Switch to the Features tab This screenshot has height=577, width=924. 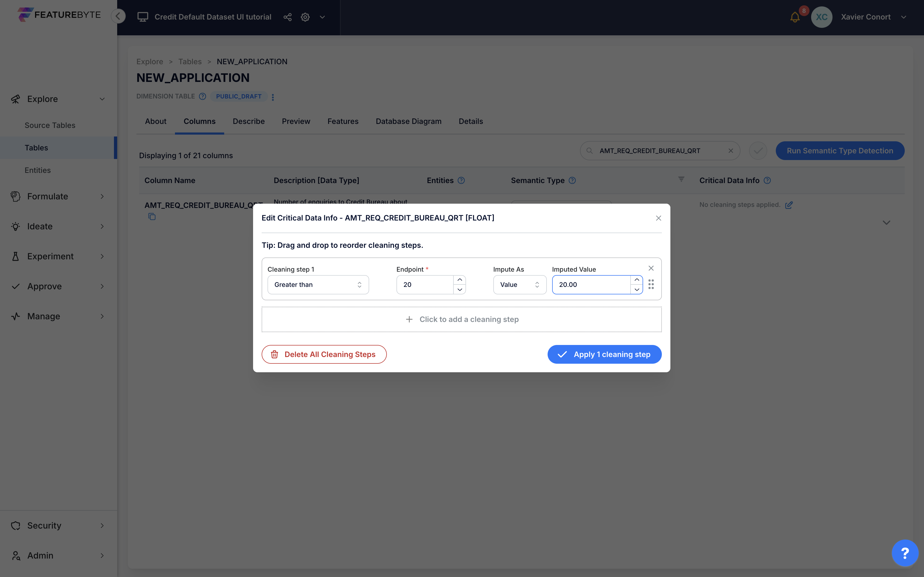pyautogui.click(x=343, y=121)
